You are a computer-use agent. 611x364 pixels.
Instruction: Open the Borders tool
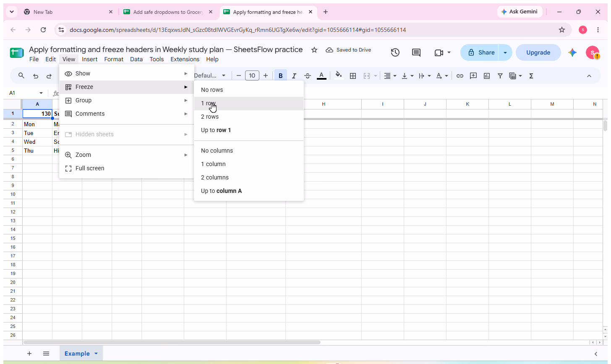[353, 76]
